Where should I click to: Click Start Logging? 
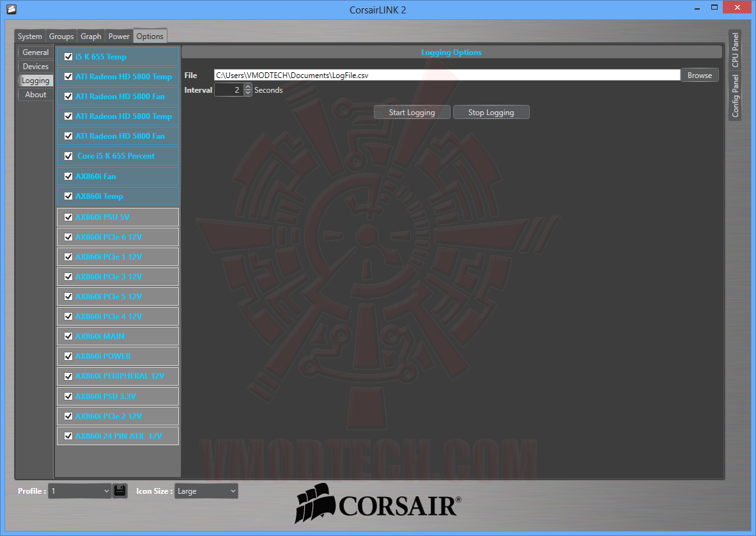point(412,113)
